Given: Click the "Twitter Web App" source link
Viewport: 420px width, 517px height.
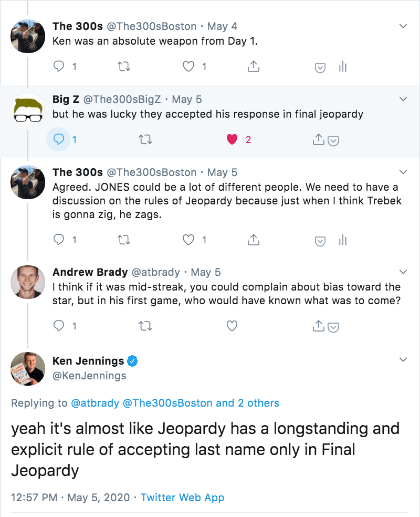Looking at the screenshot, I should coord(182,497).
